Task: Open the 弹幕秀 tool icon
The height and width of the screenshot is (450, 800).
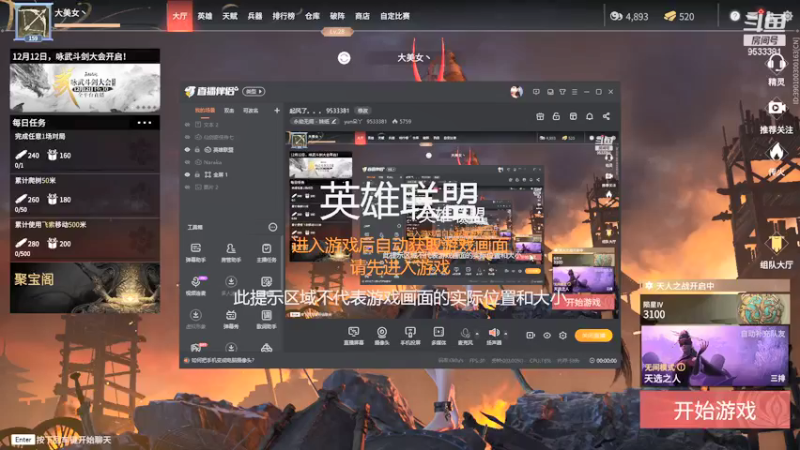Action: [x=231, y=319]
